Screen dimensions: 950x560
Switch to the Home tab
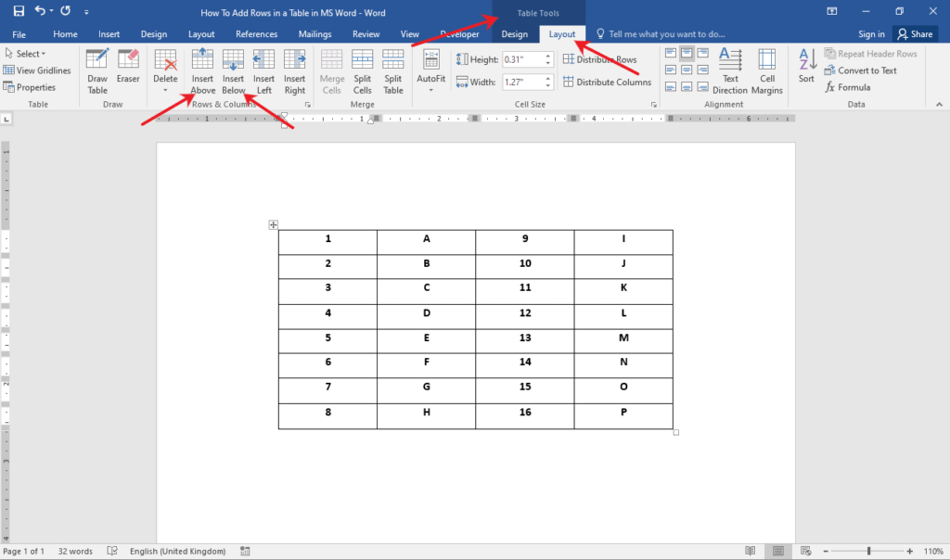[66, 34]
